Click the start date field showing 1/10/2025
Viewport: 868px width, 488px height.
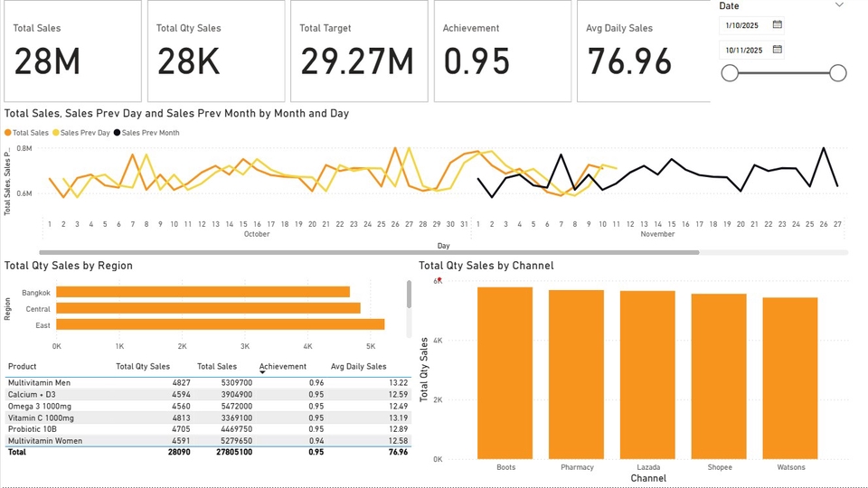point(744,24)
